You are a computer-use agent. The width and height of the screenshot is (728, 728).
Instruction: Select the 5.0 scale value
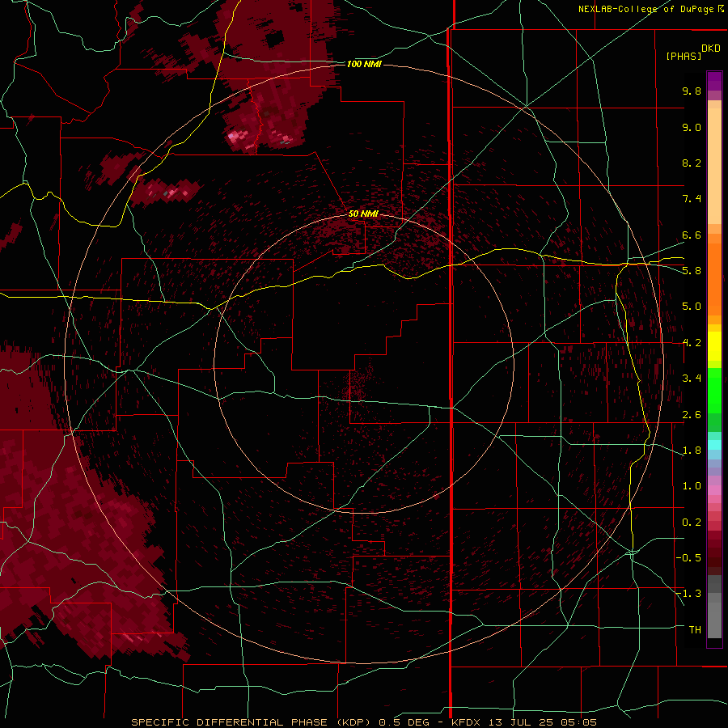[692, 307]
